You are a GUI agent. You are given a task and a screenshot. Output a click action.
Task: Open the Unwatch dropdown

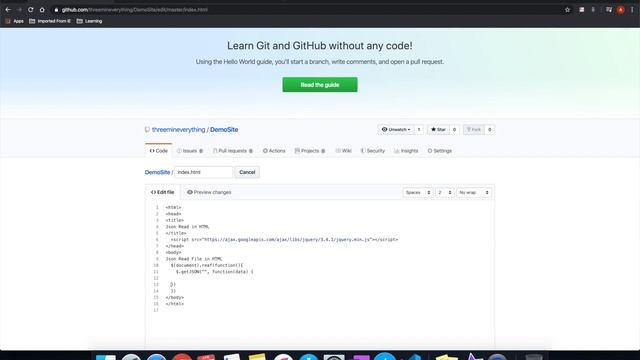pyautogui.click(x=396, y=130)
